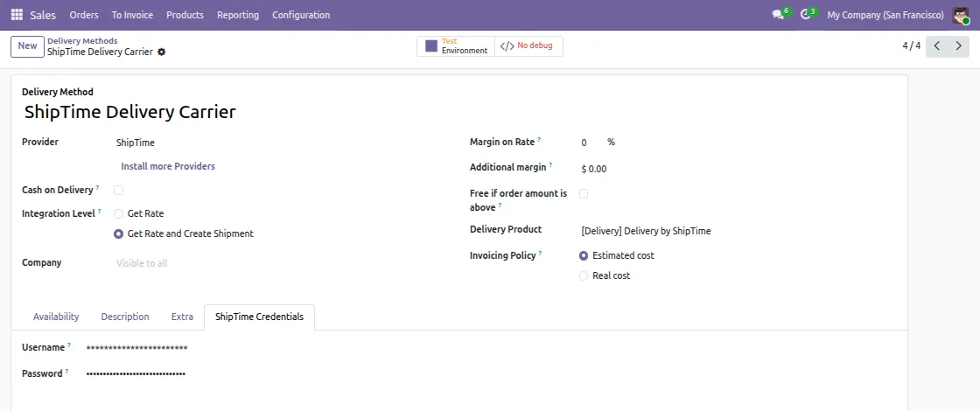Open the Orders menu
The width and height of the screenshot is (980, 411).
[x=84, y=15]
